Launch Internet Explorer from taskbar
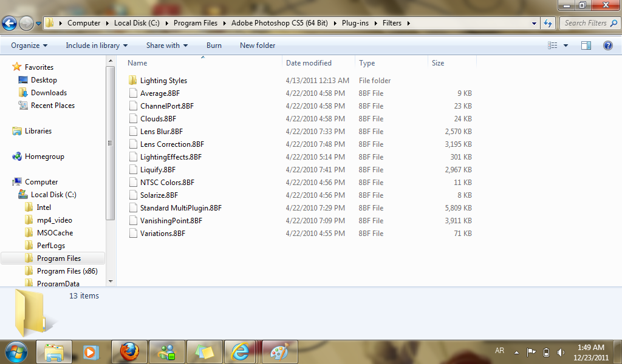 click(x=240, y=351)
